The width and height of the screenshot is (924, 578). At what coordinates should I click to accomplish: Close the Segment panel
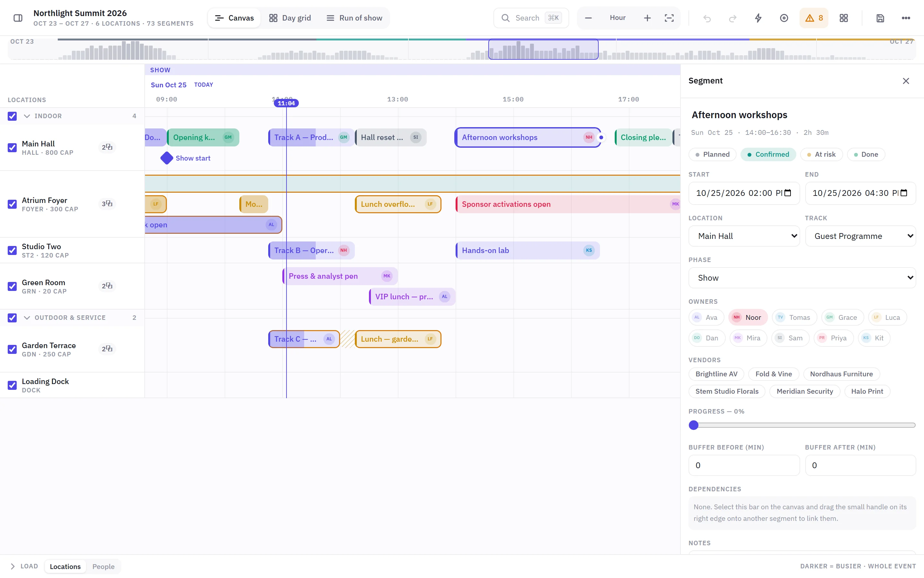tap(906, 81)
